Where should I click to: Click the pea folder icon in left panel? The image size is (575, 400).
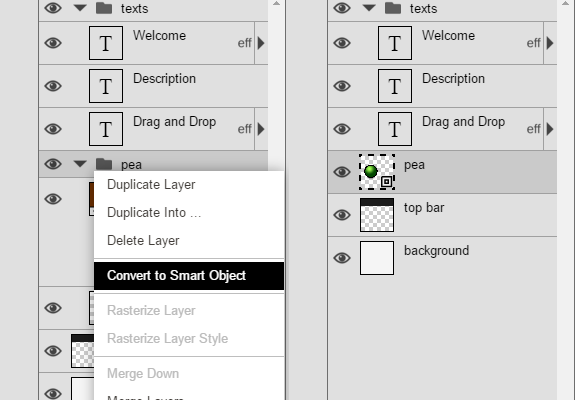pos(104,164)
